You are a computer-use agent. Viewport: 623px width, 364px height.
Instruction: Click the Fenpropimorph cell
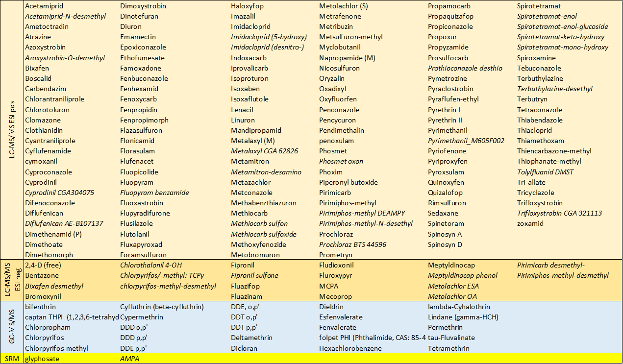pos(144,120)
